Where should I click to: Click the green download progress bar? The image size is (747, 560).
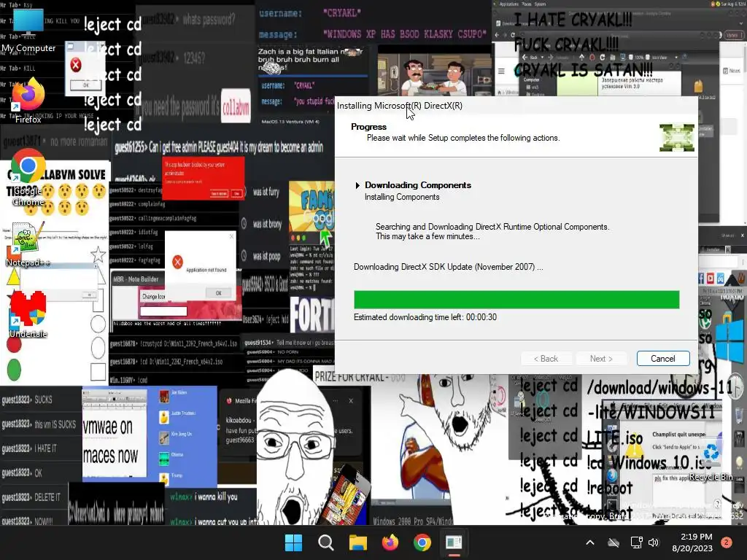pos(516,300)
